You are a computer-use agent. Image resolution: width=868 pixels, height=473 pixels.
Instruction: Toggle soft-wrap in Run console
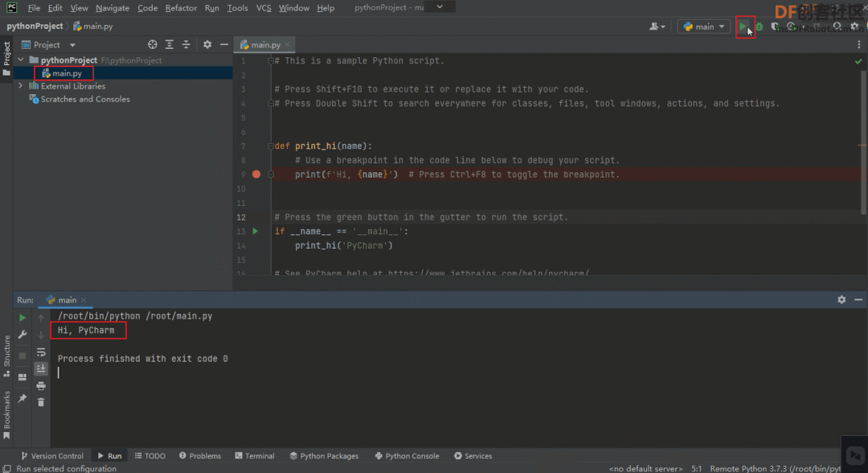coord(41,352)
